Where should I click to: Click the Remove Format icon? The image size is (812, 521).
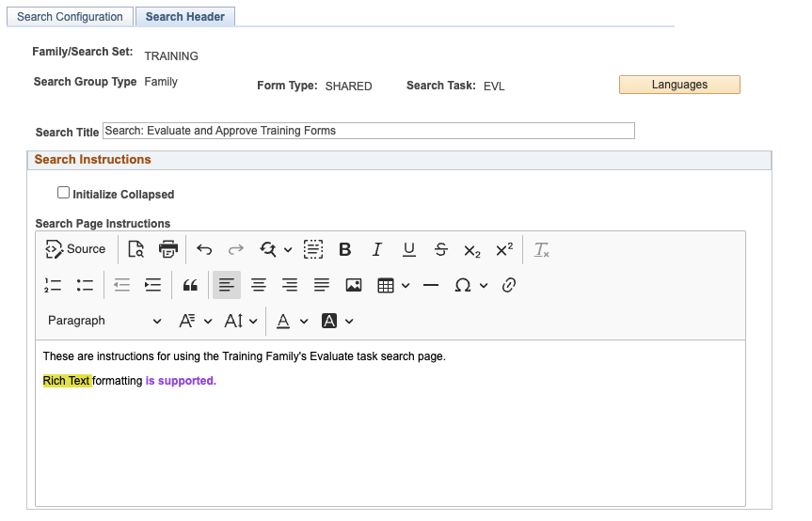pyautogui.click(x=542, y=249)
